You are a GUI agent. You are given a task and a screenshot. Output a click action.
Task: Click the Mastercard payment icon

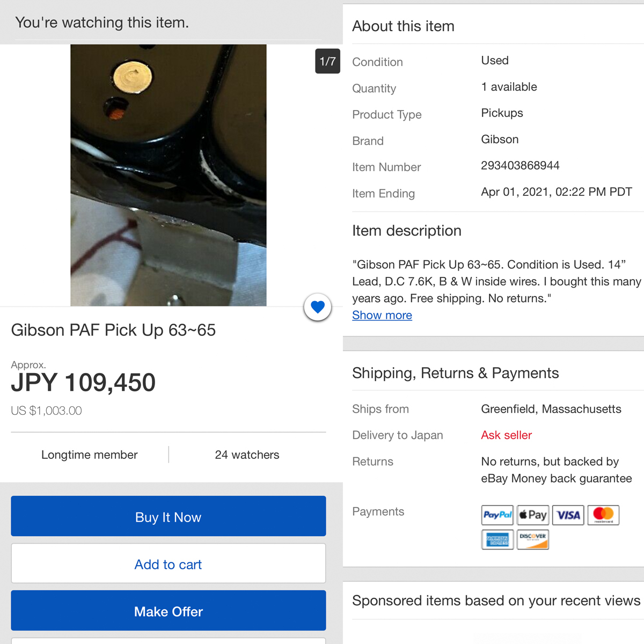point(604,515)
